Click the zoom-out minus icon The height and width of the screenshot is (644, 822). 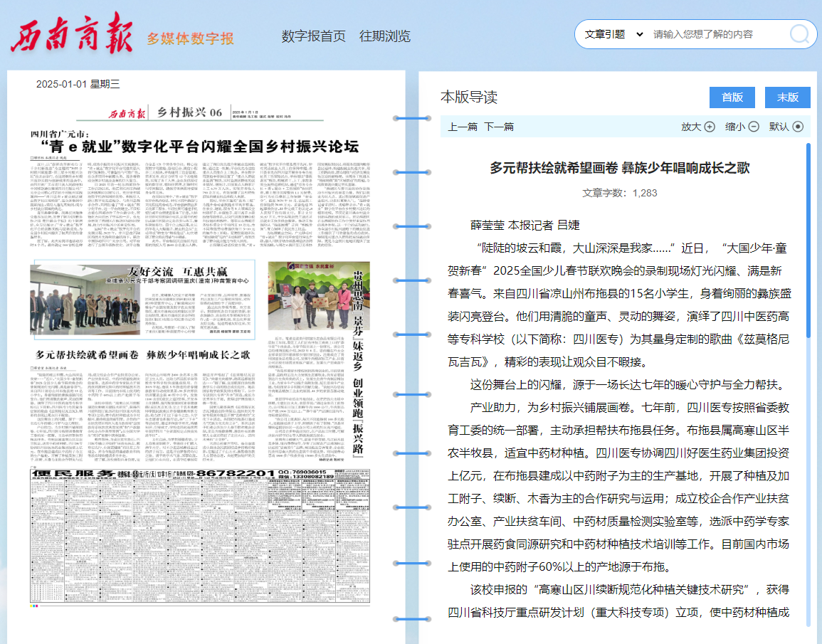point(753,127)
